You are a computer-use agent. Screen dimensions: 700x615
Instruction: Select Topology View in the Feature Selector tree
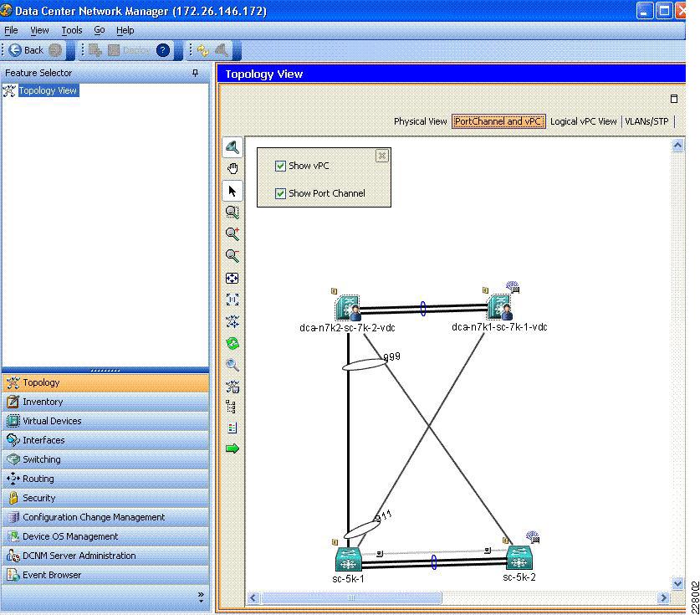tap(48, 90)
